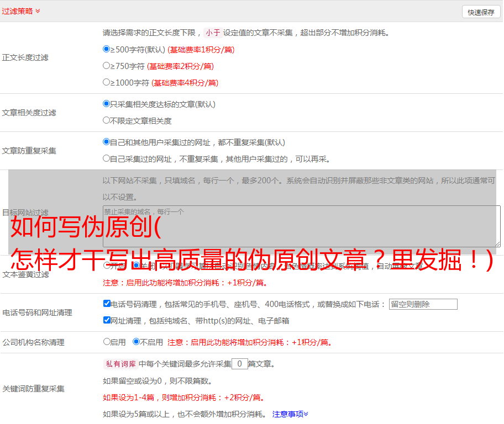Screen dimensions: 504x424
Task: Click the 私有词库 tag label
Action: (120, 364)
